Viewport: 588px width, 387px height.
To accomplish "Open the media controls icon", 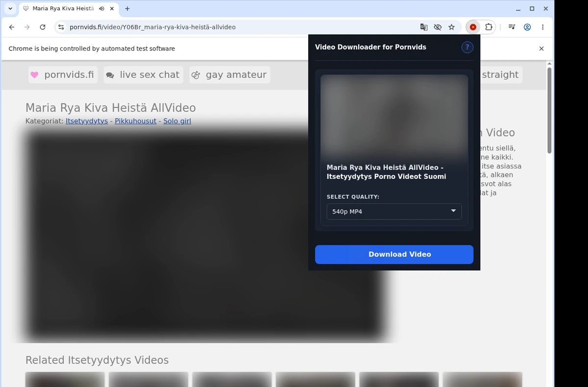I will (x=512, y=27).
